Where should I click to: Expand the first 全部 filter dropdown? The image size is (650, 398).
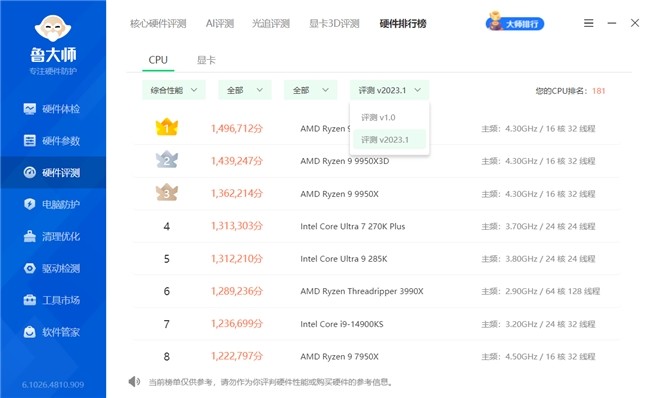[x=245, y=90]
